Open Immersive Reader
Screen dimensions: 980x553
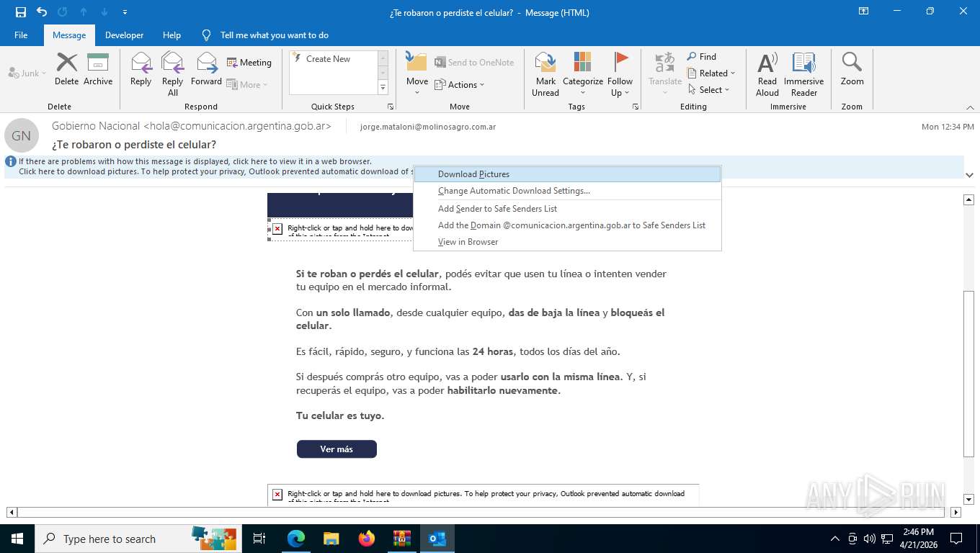point(803,73)
